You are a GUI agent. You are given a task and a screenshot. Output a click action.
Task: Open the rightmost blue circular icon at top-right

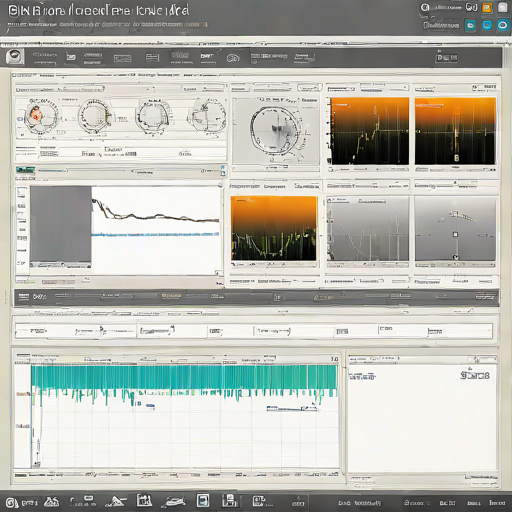point(503,25)
